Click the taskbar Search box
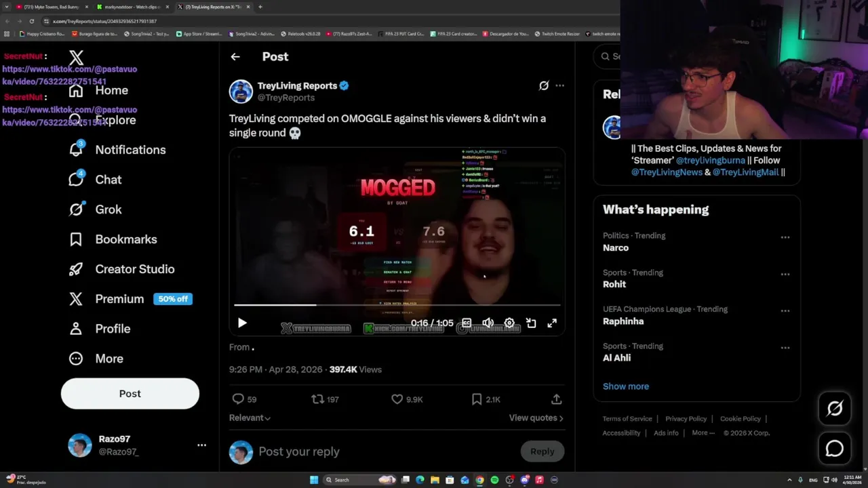 [359, 480]
